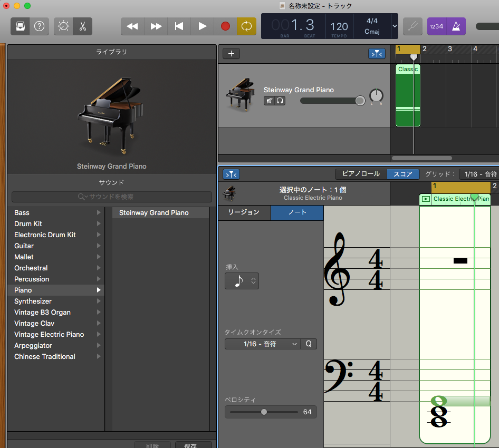Screen dimensions: 499x448
Task: Toggle the editor Catch Playhead button
Action: coord(232,174)
